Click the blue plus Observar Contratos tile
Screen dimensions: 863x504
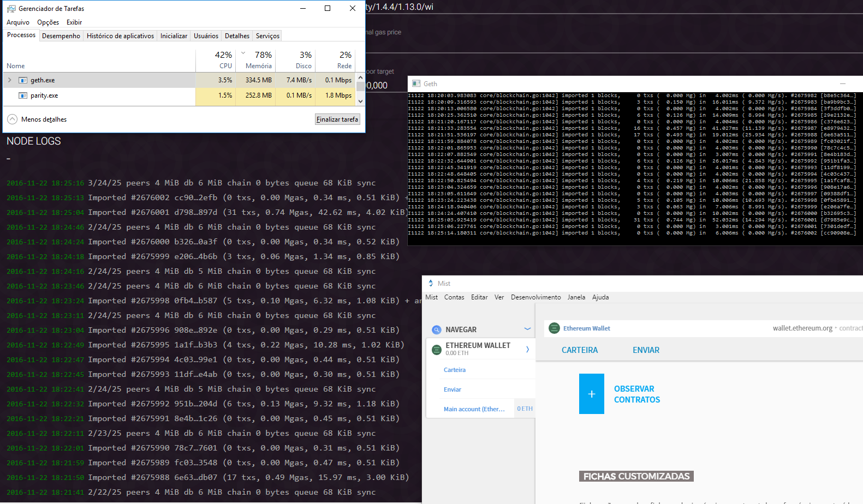(x=591, y=394)
